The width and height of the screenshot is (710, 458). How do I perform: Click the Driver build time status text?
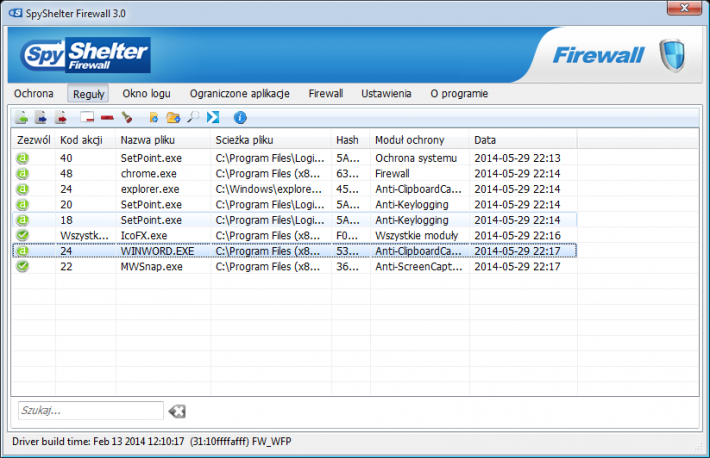tap(152, 441)
